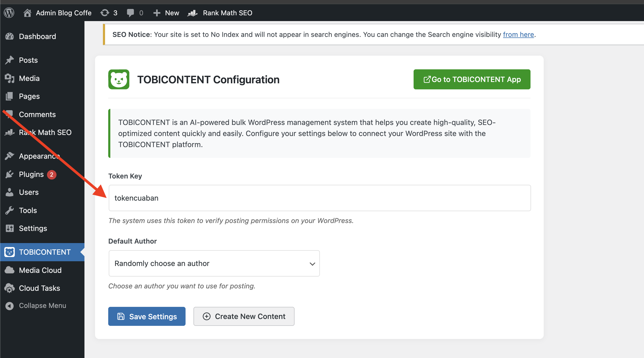Screen dimensions: 644x358
Task: Open the Pages section
Action: [42, 96]
